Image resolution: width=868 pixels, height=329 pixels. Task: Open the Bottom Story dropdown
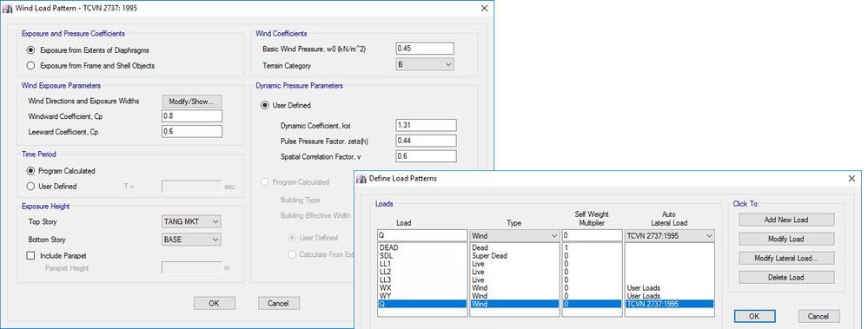pos(191,240)
